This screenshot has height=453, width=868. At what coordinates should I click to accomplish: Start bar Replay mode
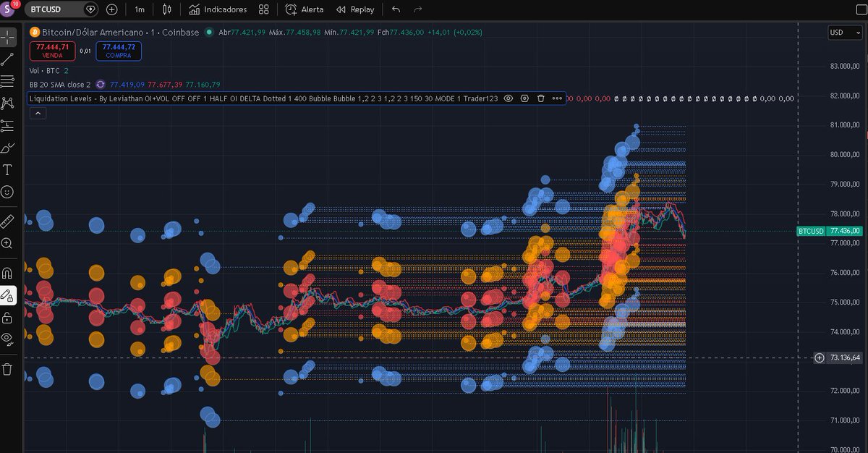(x=355, y=9)
